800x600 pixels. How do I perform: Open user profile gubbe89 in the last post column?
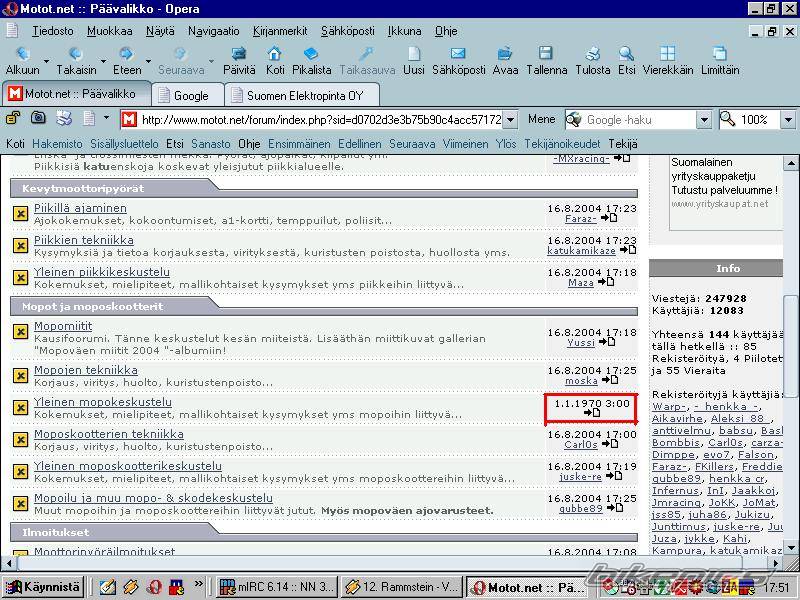pyautogui.click(x=581, y=508)
